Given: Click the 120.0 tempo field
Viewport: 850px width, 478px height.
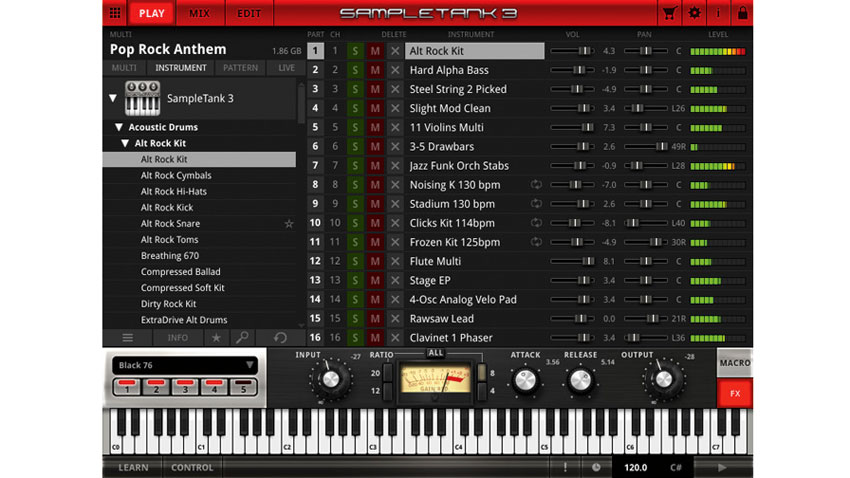Looking at the screenshot, I should (x=635, y=467).
